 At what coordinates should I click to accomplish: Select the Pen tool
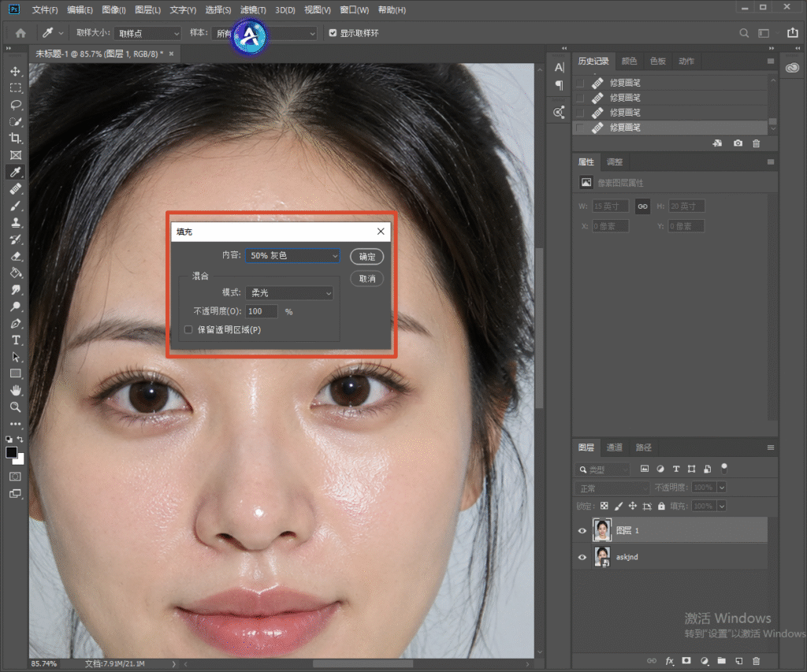tap(16, 324)
